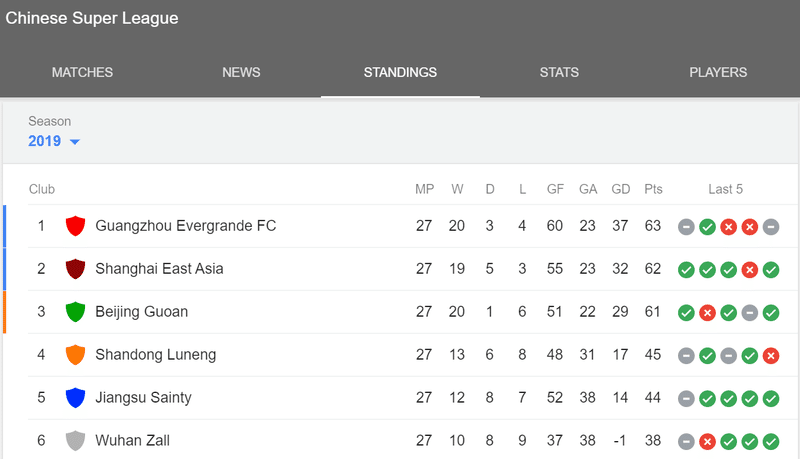800x459 pixels.
Task: Select the Players tab
Action: pos(718,72)
